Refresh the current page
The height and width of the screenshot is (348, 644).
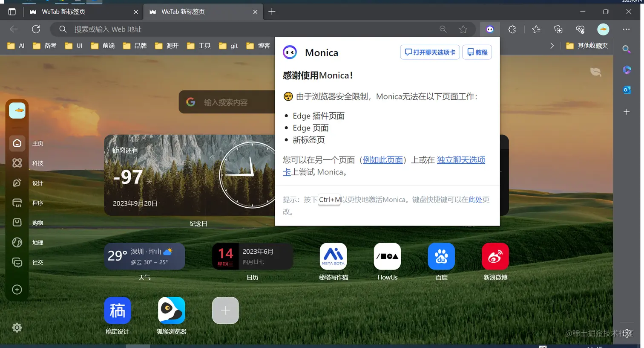pyautogui.click(x=36, y=29)
